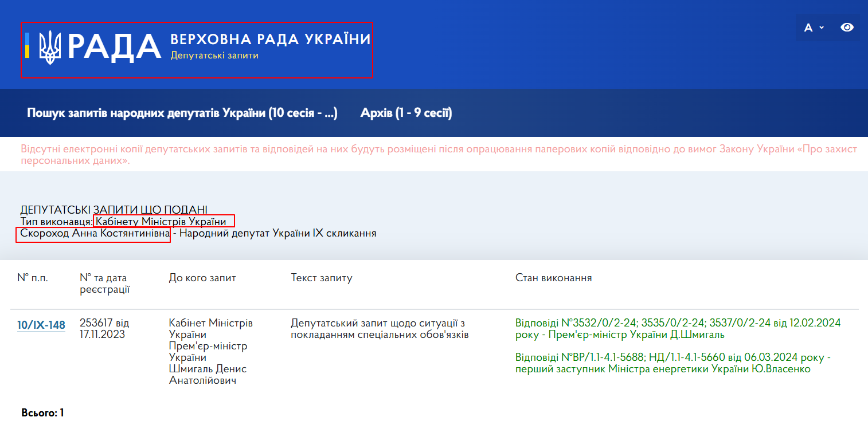Open the 'Архів (1 - 9 сесії)' menu
The height and width of the screenshot is (425, 868).
[406, 113]
